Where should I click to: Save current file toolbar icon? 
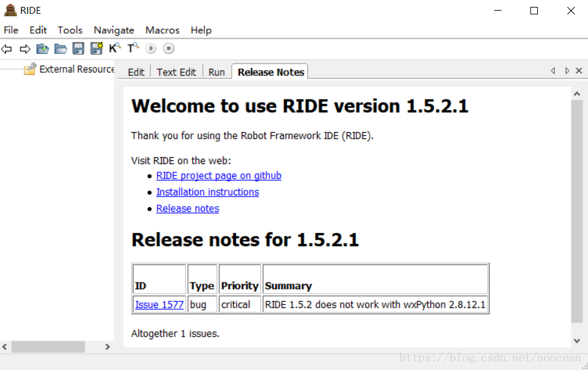[x=78, y=49]
